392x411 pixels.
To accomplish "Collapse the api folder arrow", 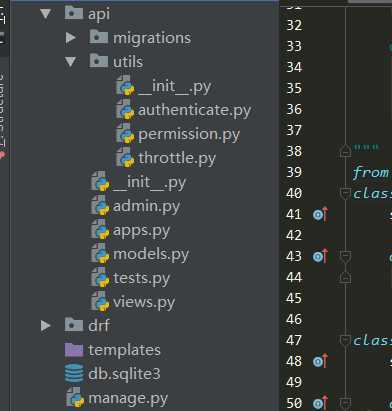I will pos(45,14).
